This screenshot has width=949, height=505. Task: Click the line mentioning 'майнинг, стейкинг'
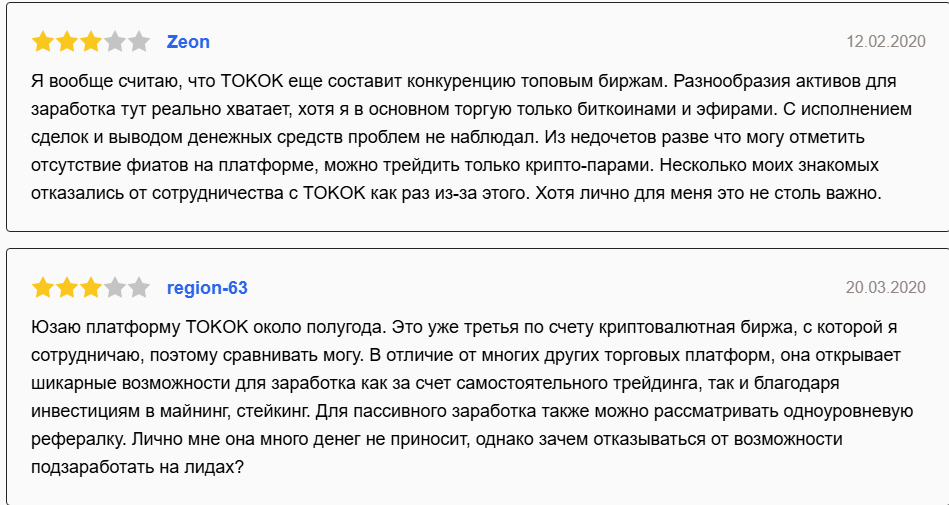471,412
